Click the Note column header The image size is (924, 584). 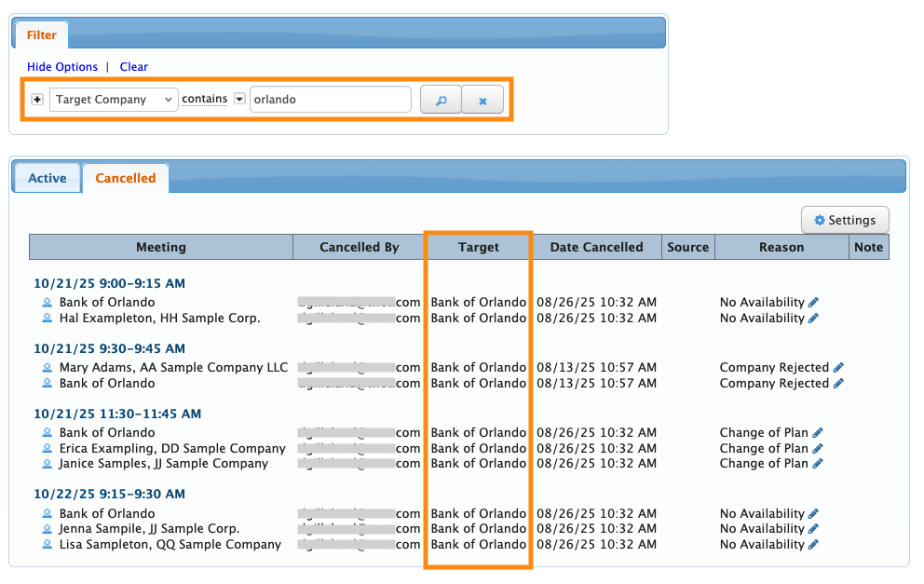point(869,247)
